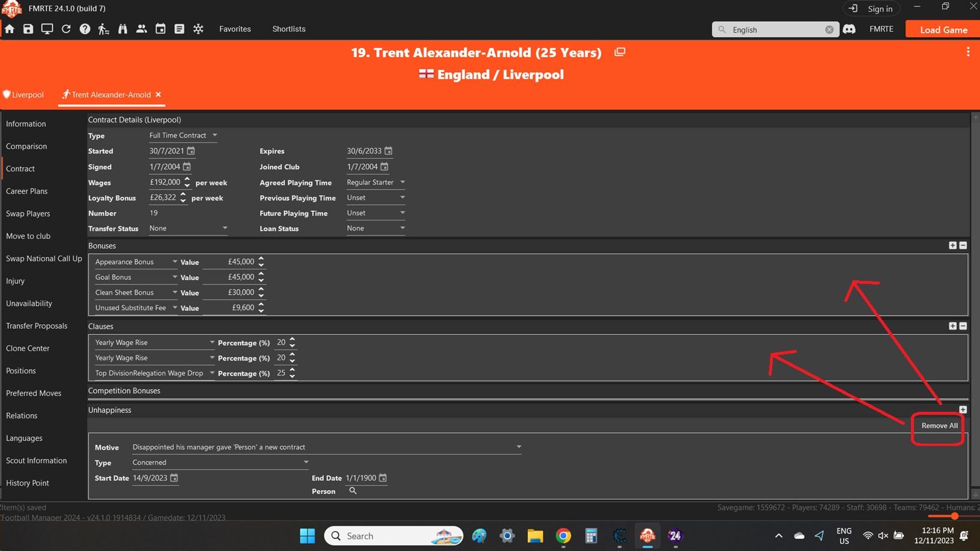This screenshot has width=980, height=551.
Task: Expand the contract Type dropdown
Action: tap(183, 135)
